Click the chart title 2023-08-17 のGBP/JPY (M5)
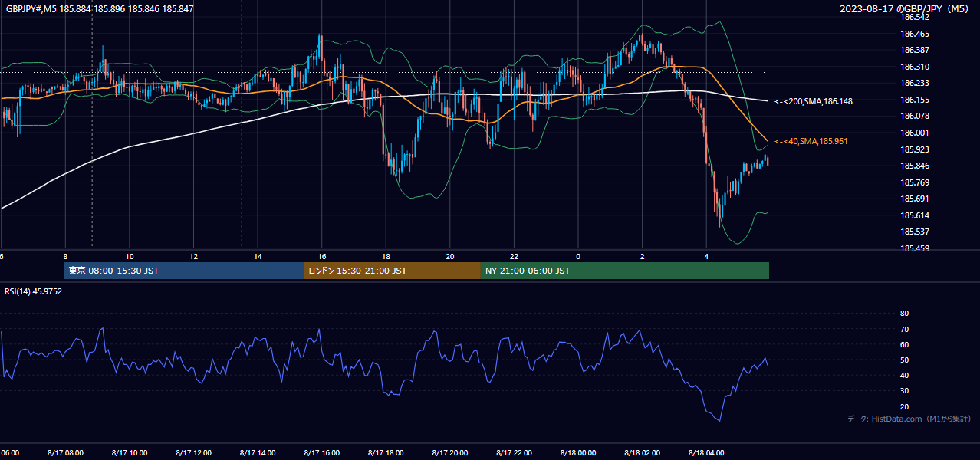The width and height of the screenshot is (980, 460). [x=905, y=9]
